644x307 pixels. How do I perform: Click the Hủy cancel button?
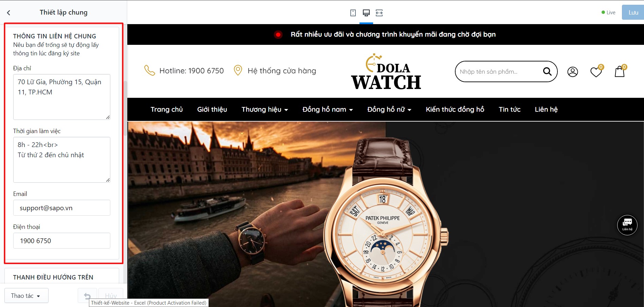(111, 296)
